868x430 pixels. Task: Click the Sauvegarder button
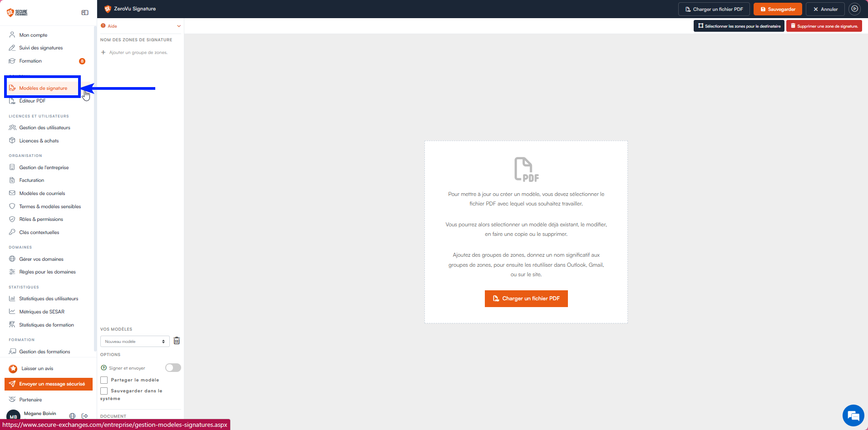click(778, 9)
